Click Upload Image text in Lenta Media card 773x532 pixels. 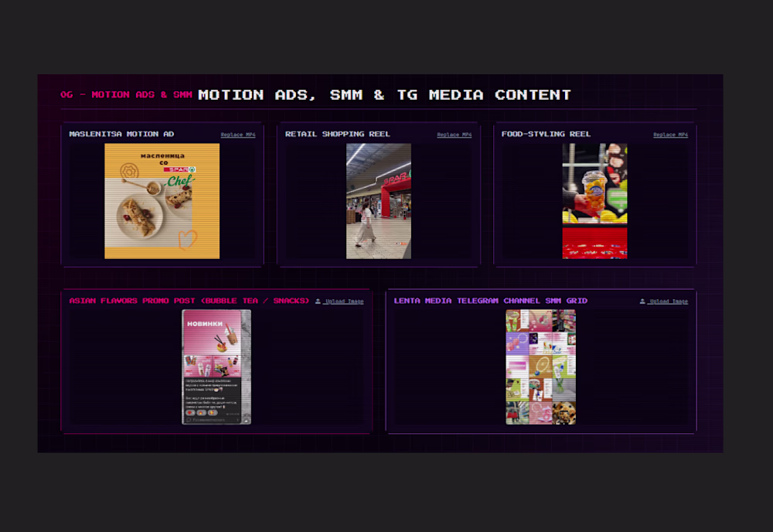[669, 302]
